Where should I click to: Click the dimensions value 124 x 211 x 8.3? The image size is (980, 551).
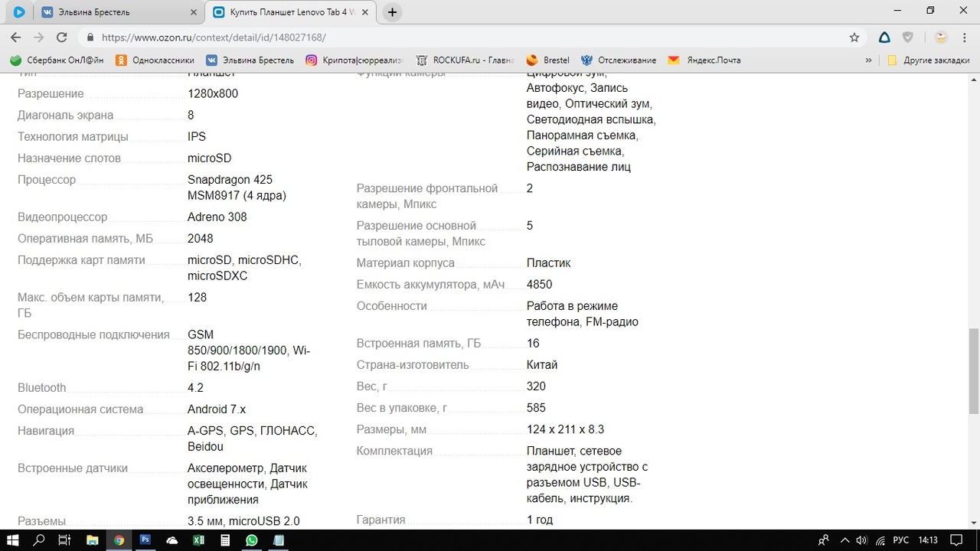coord(565,429)
